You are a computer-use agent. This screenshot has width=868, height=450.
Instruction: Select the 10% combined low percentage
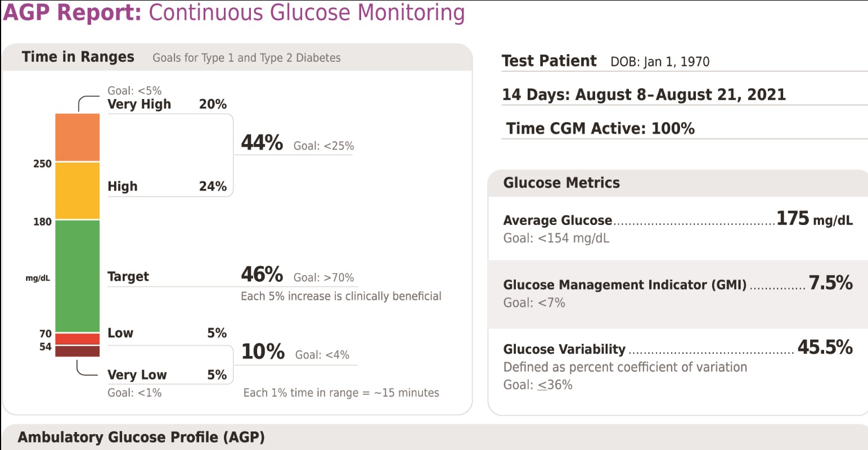click(263, 352)
